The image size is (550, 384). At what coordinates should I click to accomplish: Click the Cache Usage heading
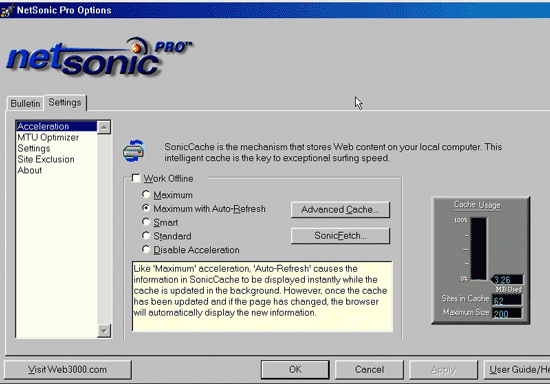pyautogui.click(x=477, y=204)
